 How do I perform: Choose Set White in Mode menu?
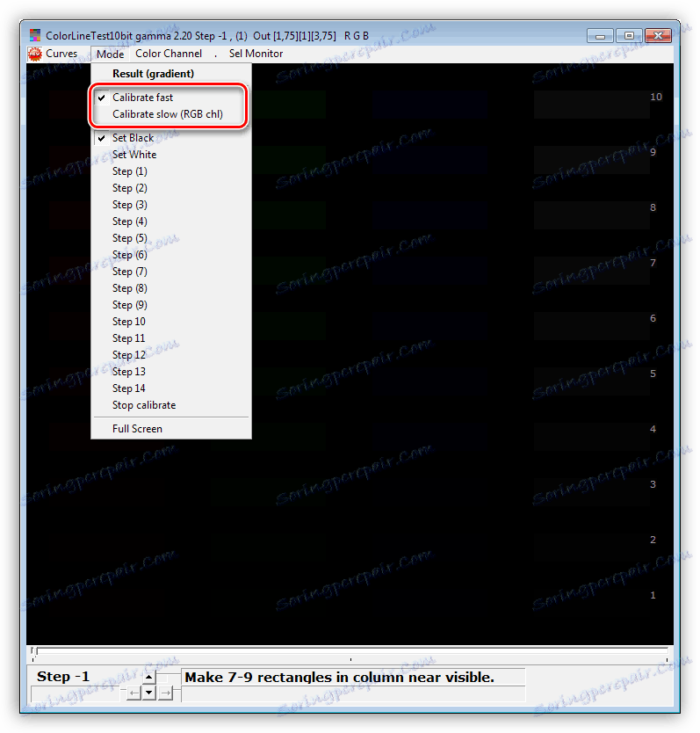(x=171, y=155)
